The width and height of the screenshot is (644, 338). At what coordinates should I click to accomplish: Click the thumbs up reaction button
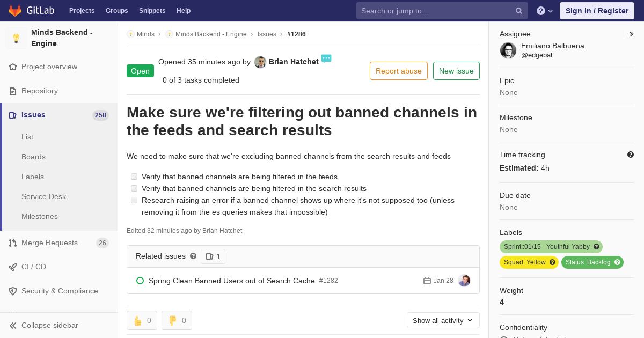point(142,320)
